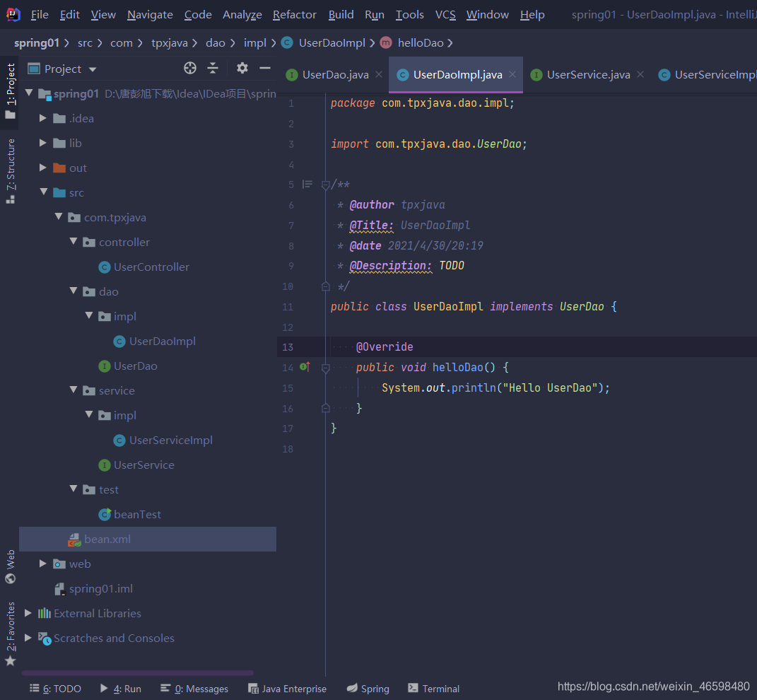Expand the out folder
This screenshot has height=700, width=757.
click(43, 168)
